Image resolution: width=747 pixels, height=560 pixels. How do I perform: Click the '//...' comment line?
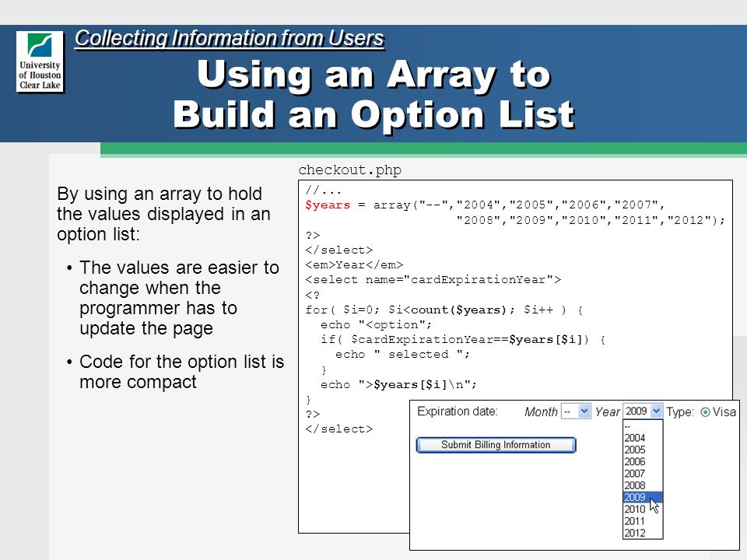(x=323, y=191)
